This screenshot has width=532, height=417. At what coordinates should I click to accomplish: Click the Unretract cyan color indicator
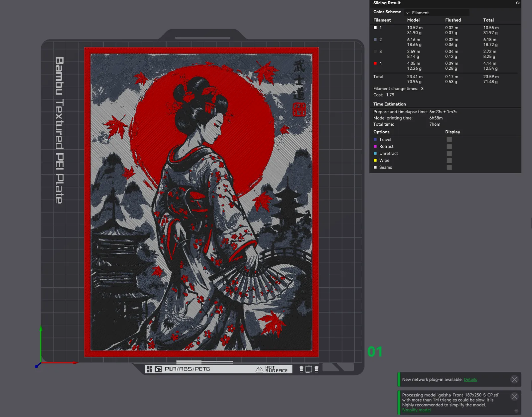pyautogui.click(x=375, y=154)
